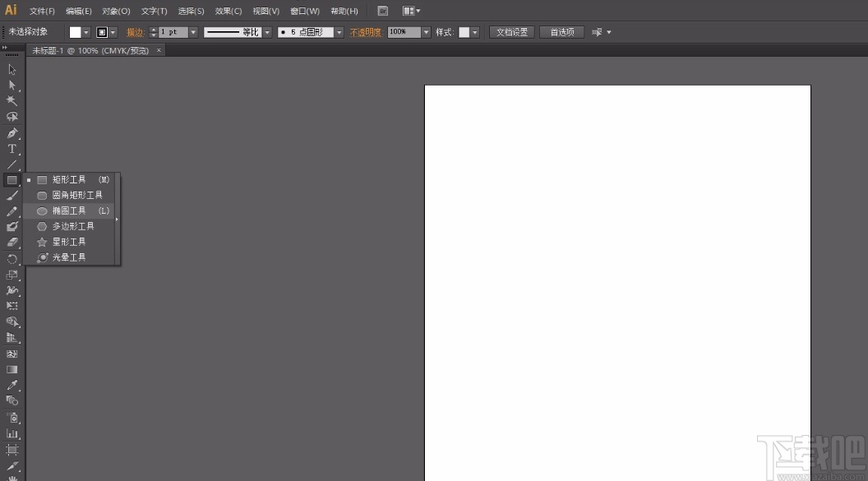The height and width of the screenshot is (481, 868).
Task: Open the fill color dropdown arrow
Action: [x=88, y=32]
